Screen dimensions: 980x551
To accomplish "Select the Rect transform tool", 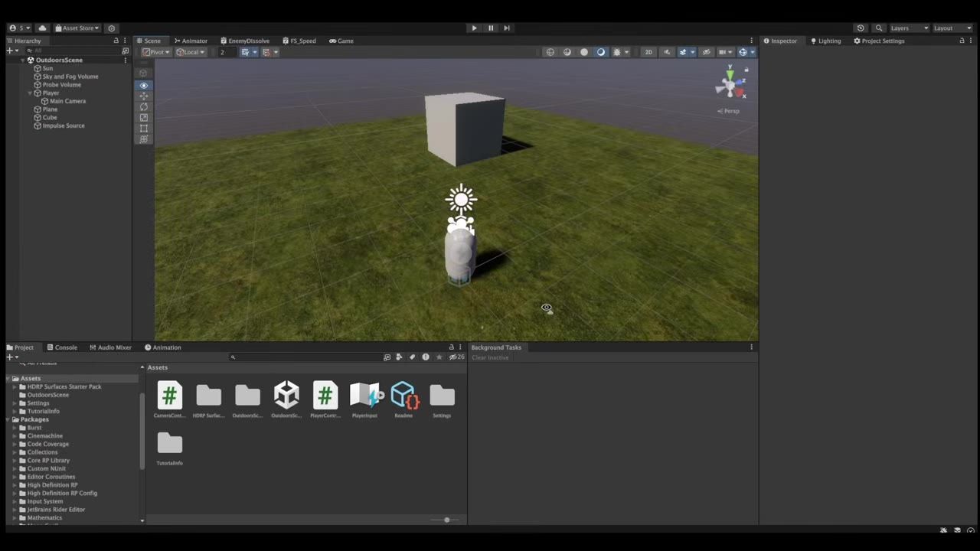I will [144, 129].
